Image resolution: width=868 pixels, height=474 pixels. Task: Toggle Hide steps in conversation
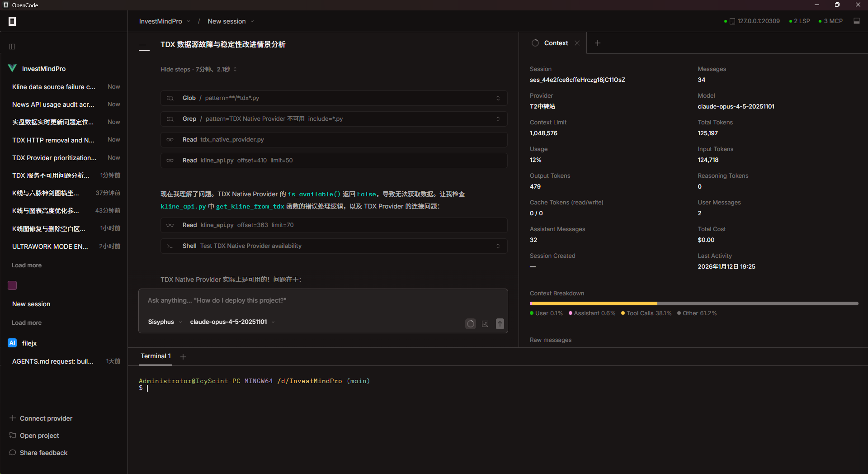[x=198, y=69]
